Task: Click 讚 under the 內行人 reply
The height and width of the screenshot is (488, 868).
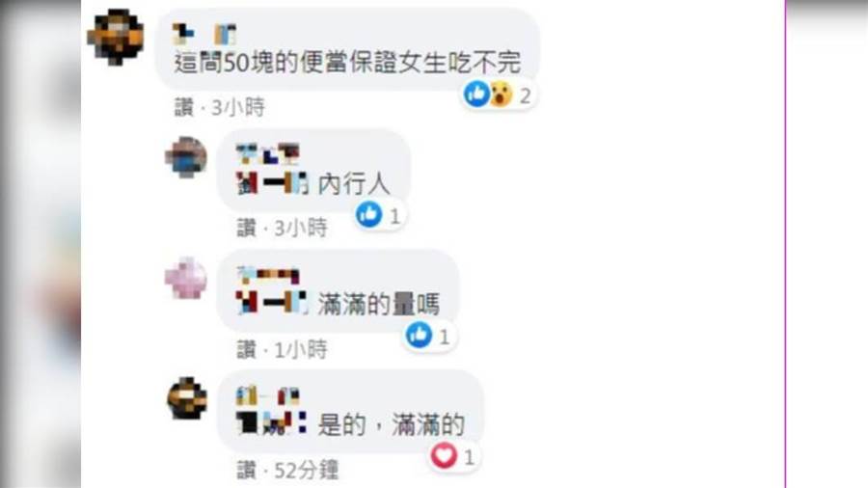Action: click(x=247, y=228)
